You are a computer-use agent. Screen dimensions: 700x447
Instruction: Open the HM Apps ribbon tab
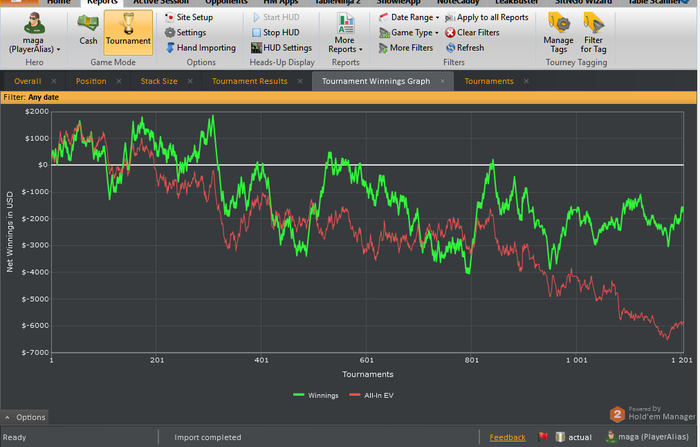click(280, 2)
